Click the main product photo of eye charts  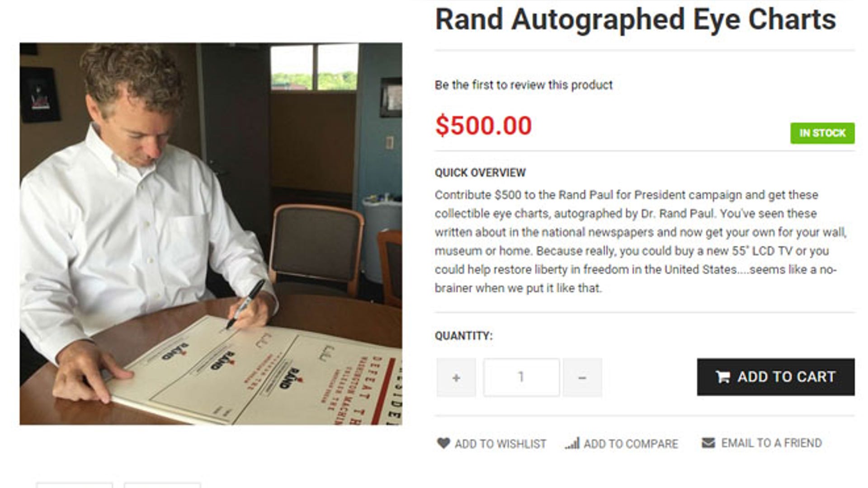[211, 234]
